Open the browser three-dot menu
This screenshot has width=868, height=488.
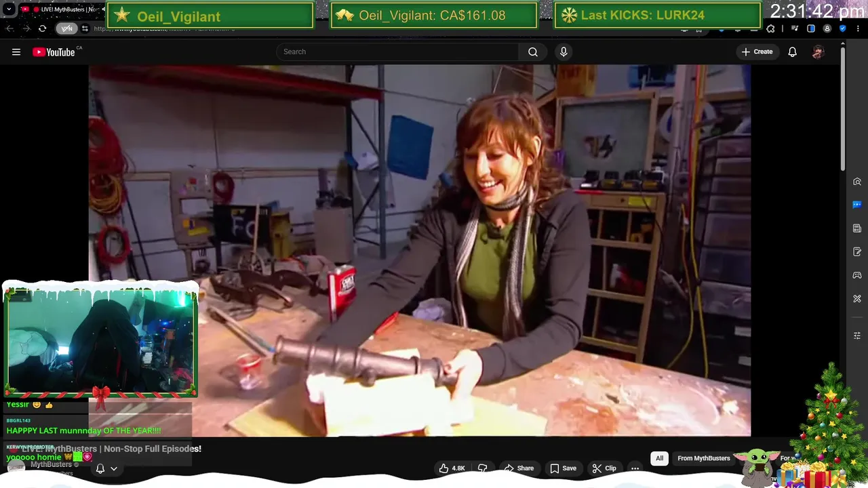tap(859, 28)
